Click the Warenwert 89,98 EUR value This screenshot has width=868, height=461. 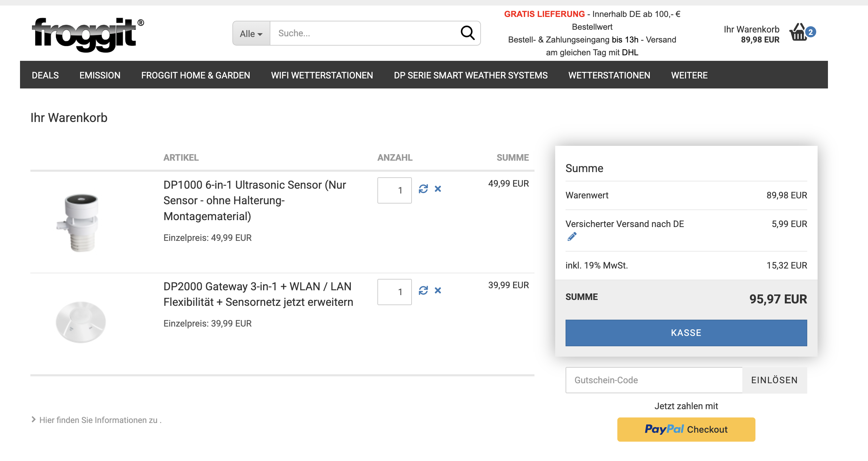(787, 195)
